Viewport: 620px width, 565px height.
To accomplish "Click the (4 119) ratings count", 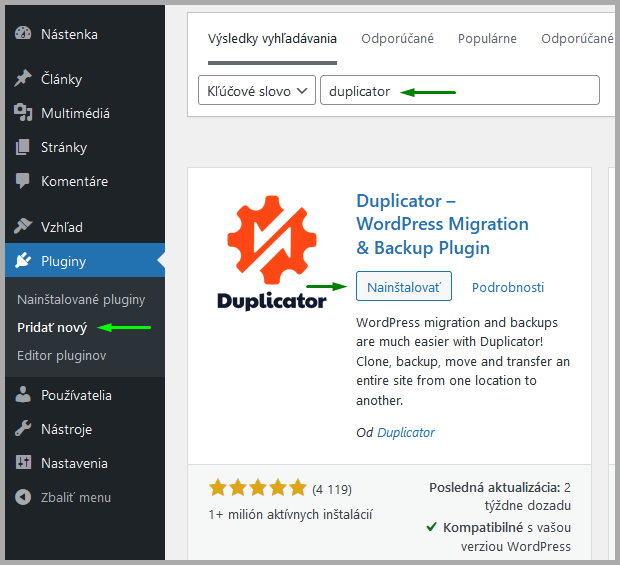I will point(332,489).
